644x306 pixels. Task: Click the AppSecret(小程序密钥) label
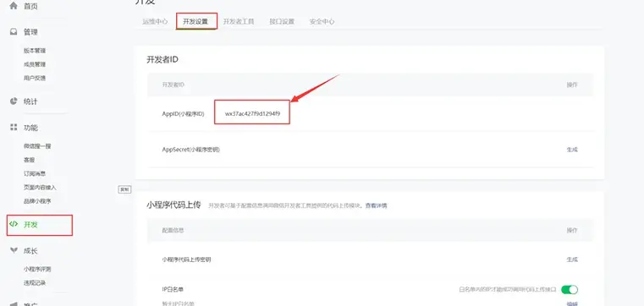click(191, 150)
